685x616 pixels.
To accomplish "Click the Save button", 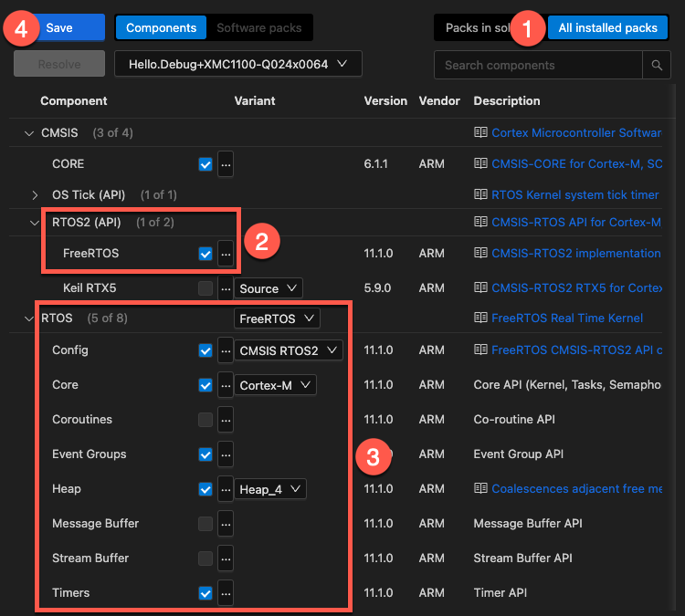I will coord(59,28).
